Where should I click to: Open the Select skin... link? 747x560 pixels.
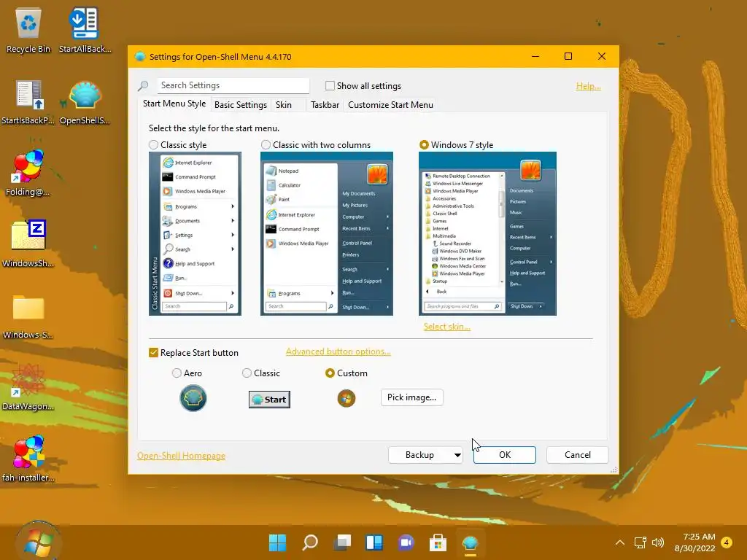[447, 327]
